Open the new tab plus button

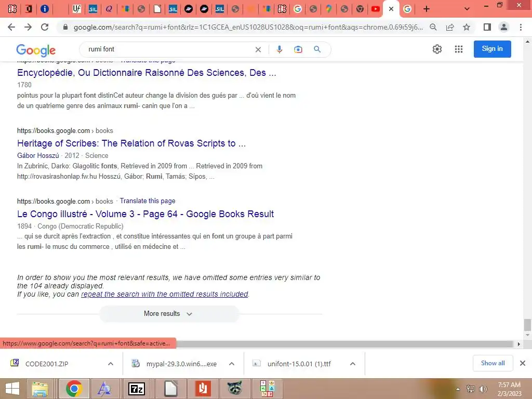(x=427, y=9)
